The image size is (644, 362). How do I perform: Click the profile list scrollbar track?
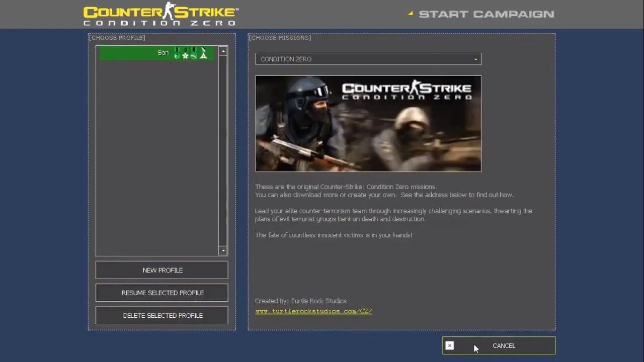[223, 151]
